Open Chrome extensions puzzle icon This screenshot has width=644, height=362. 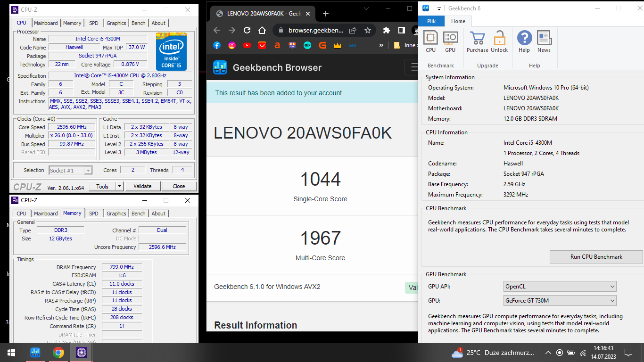click(387, 30)
